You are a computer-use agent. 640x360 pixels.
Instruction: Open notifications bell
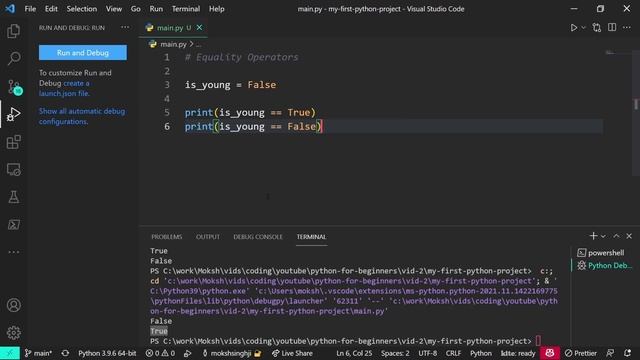tap(627, 353)
